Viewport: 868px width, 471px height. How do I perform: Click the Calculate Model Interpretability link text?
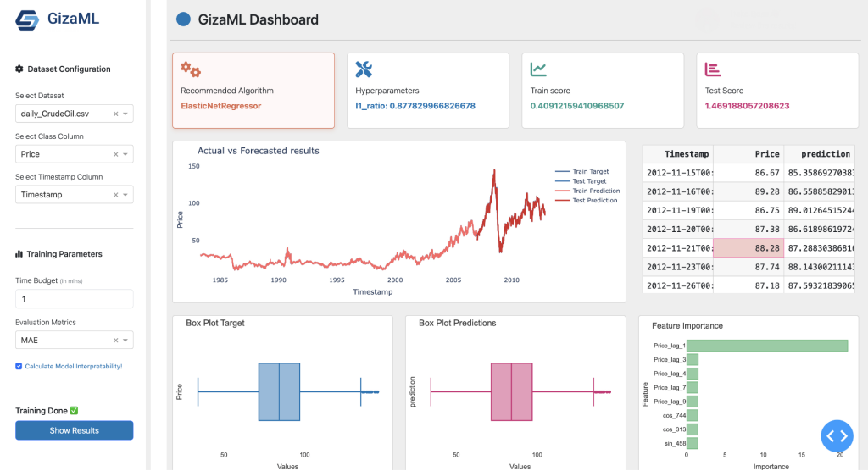(74, 366)
